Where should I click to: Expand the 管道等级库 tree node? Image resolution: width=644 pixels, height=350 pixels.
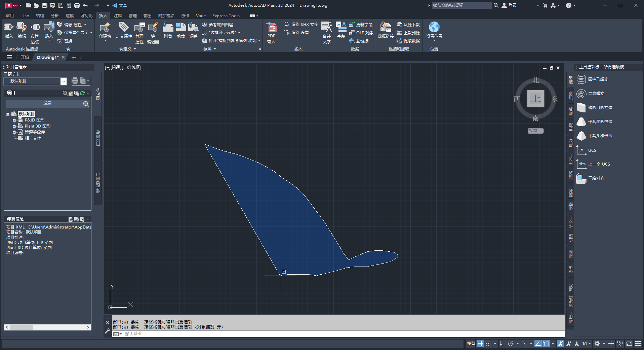(14, 132)
